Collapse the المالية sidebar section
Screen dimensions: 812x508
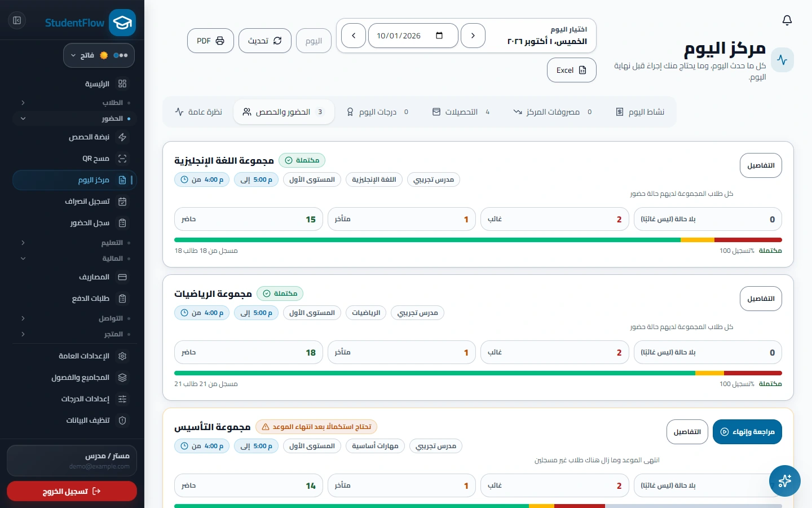tap(74, 259)
